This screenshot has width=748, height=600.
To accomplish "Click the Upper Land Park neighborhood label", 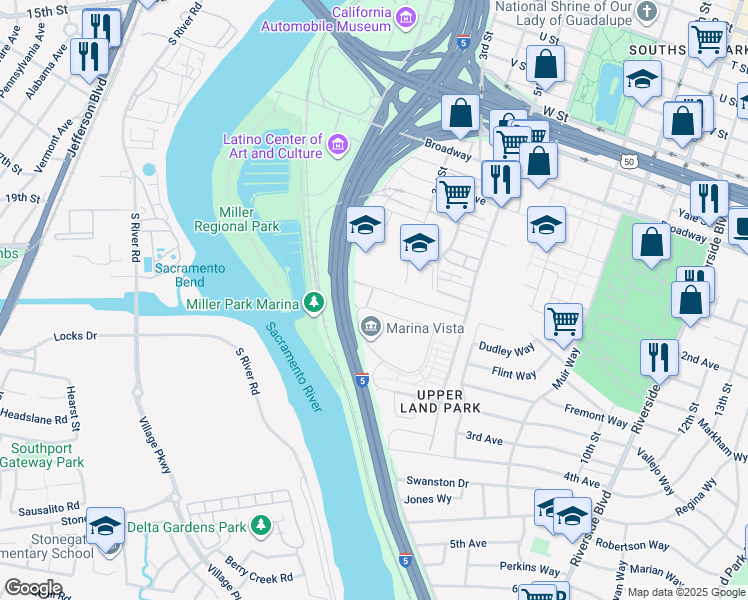I will click(440, 401).
